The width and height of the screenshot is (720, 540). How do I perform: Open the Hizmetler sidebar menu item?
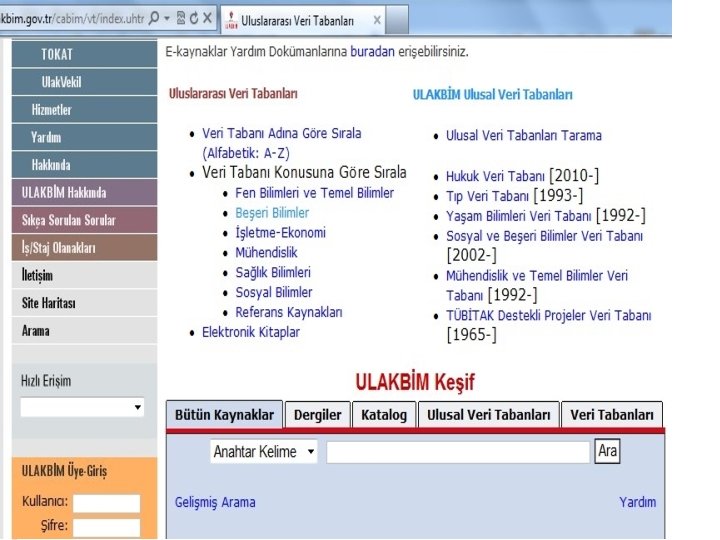(x=84, y=110)
